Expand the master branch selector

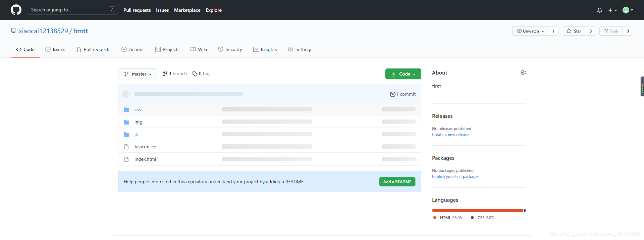(138, 74)
